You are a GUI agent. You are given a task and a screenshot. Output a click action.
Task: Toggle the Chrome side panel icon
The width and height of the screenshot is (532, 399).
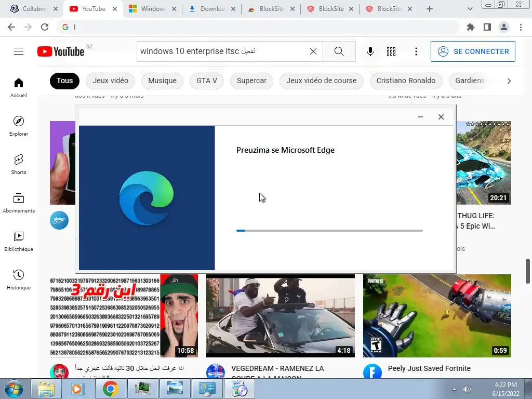click(x=487, y=27)
